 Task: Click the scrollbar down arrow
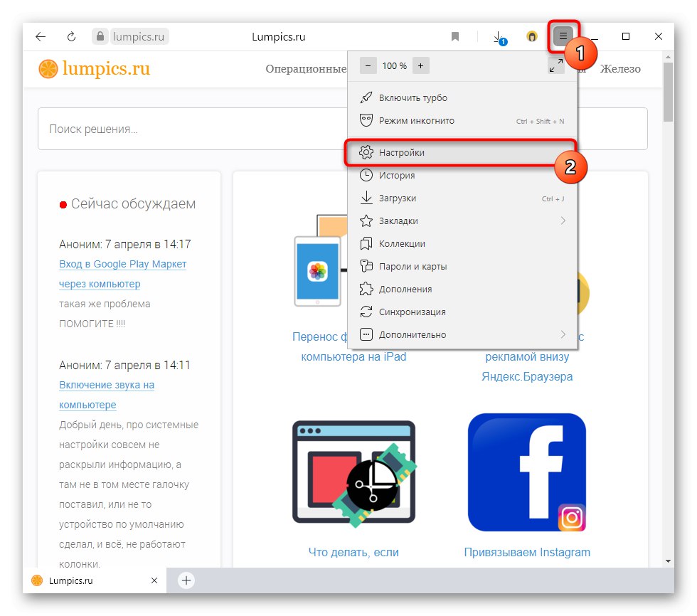click(x=668, y=561)
